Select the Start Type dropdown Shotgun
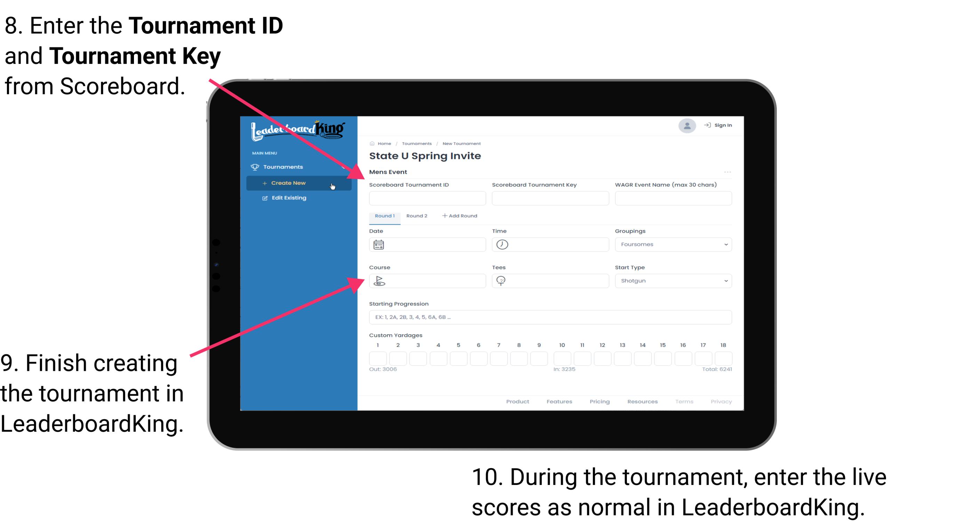This screenshot has height=527, width=980. pyautogui.click(x=672, y=280)
